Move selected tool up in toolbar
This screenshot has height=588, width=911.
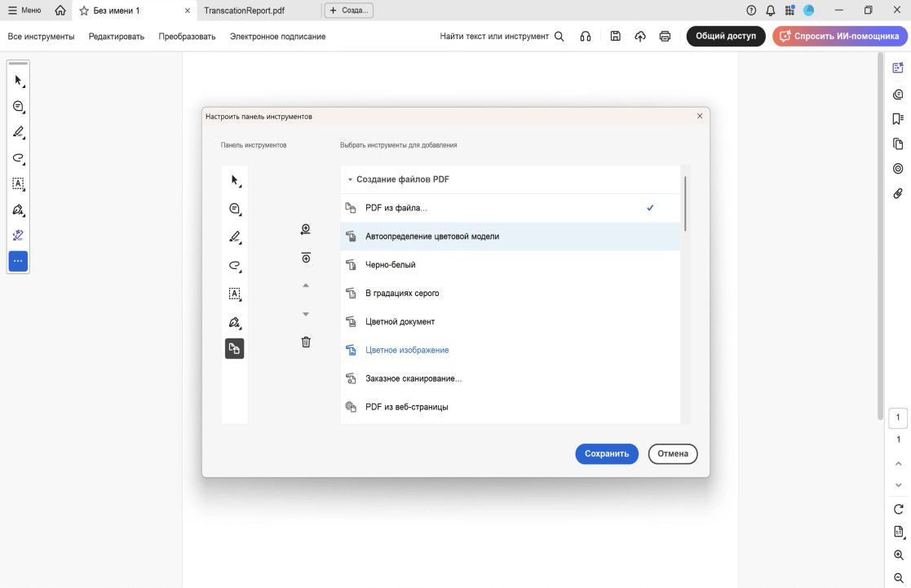306,285
